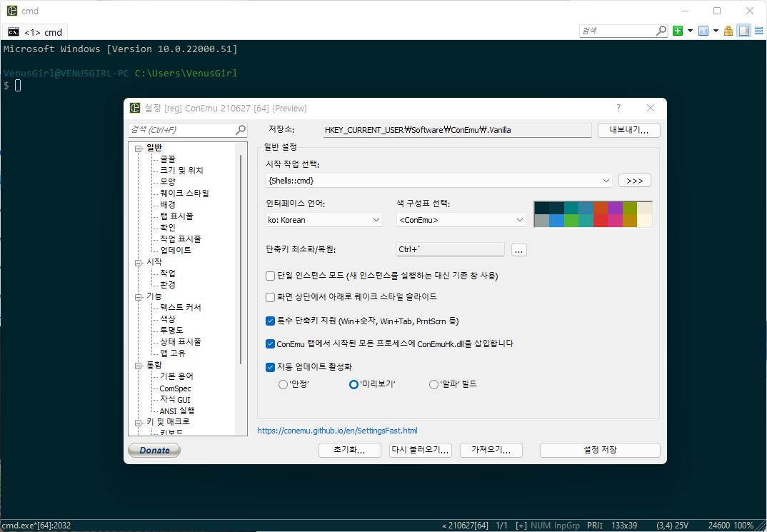Collapse the 일반 tree node
Image resolution: width=767 pixels, height=532 pixels.
[x=139, y=149]
